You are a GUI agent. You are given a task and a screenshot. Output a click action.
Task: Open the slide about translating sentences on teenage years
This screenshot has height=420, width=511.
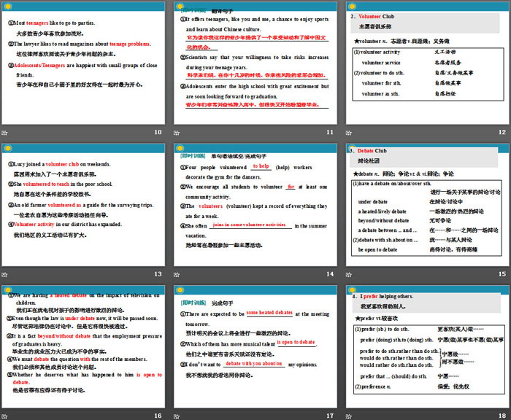point(255,62)
